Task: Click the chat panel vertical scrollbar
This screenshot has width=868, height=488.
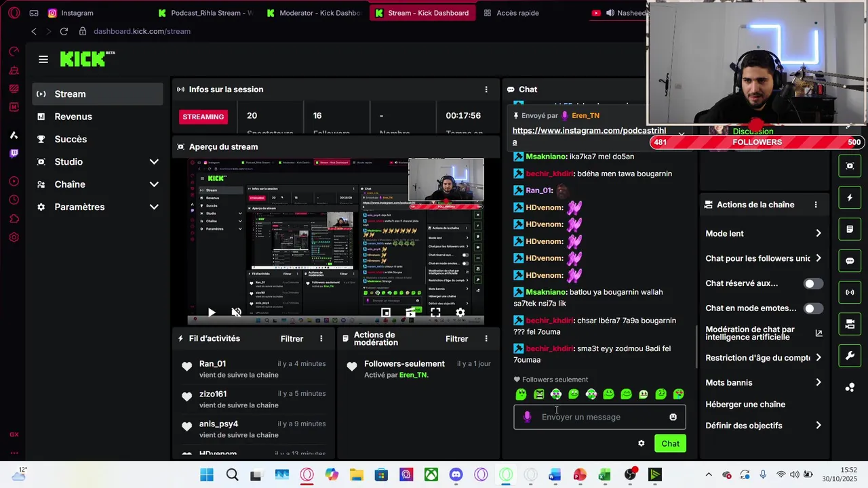Action: click(696, 347)
